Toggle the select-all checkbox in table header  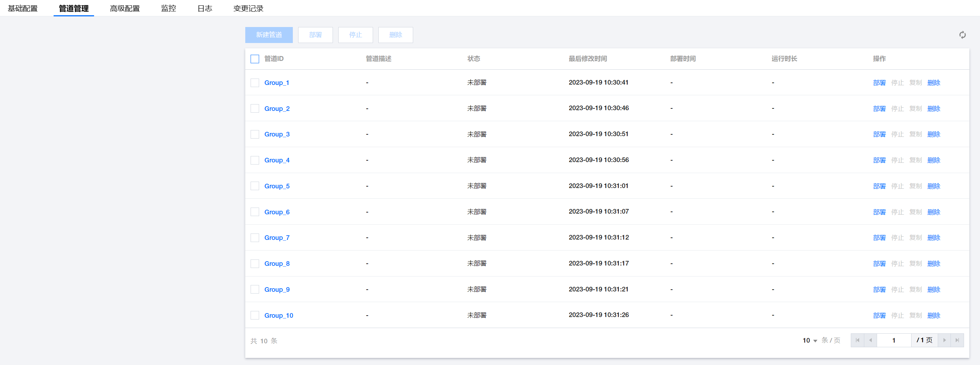pos(255,59)
